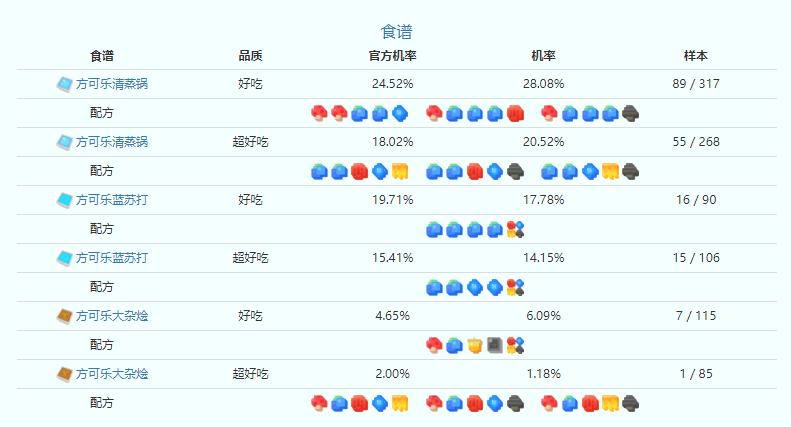
Task: Click the red fist ingredient in 好吃 清蒸锅 formula
Action: 515,113
